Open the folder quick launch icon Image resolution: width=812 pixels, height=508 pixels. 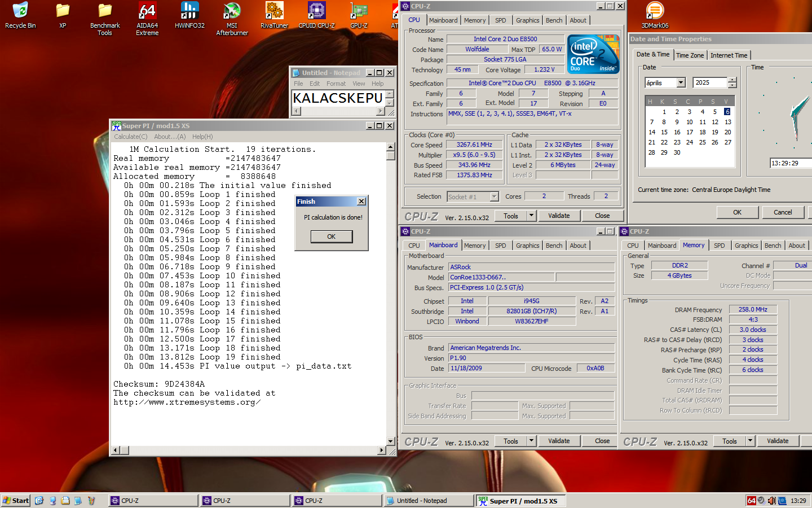point(65,501)
